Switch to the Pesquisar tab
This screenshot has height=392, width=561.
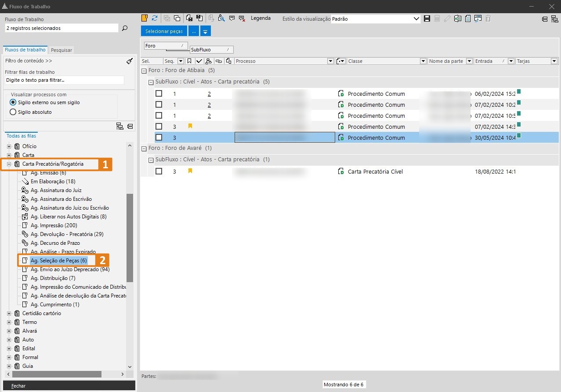tap(62, 50)
